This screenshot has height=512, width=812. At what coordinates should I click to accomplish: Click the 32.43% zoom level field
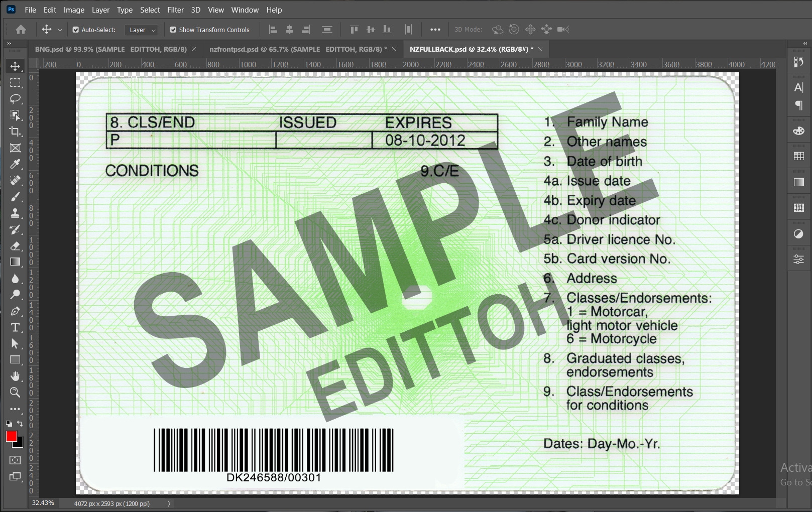pos(43,503)
